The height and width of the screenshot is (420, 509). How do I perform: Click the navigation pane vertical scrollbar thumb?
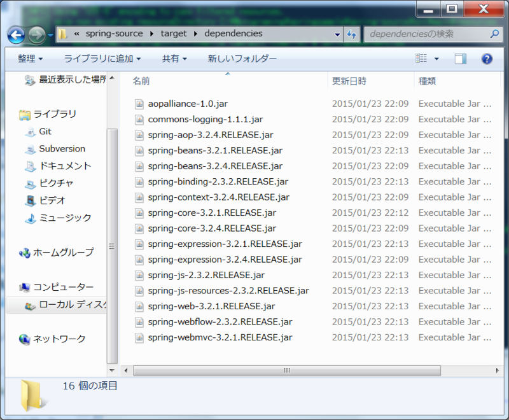coord(112,246)
